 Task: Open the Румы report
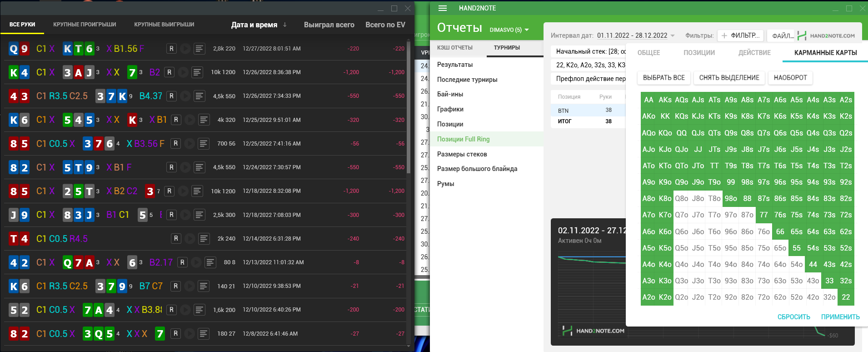pyautogui.click(x=487, y=184)
